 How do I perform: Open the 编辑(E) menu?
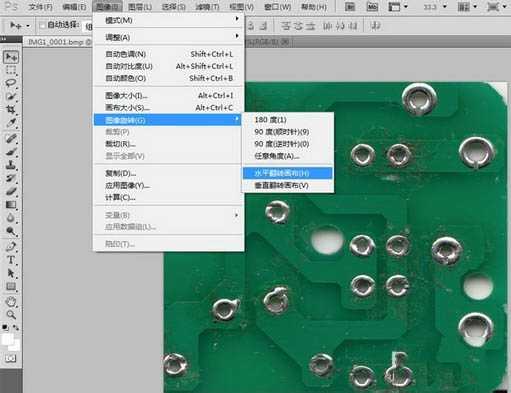point(74,7)
